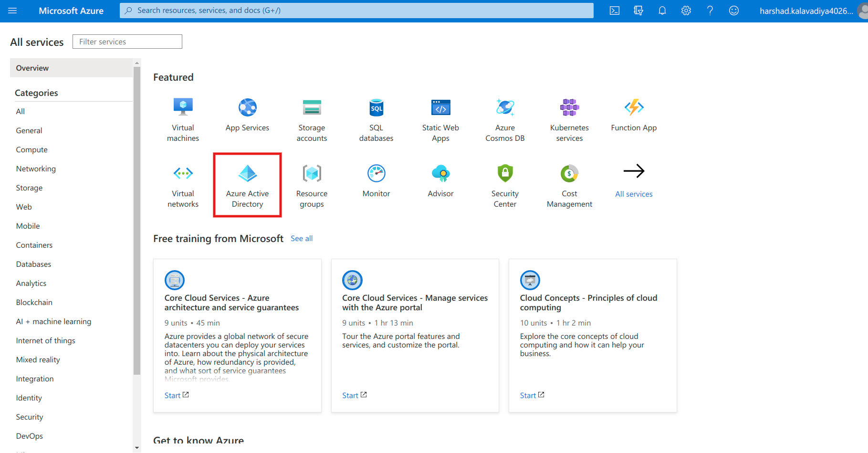This screenshot has width=868, height=453.
Task: Open Kubernetes services
Action: tap(569, 119)
